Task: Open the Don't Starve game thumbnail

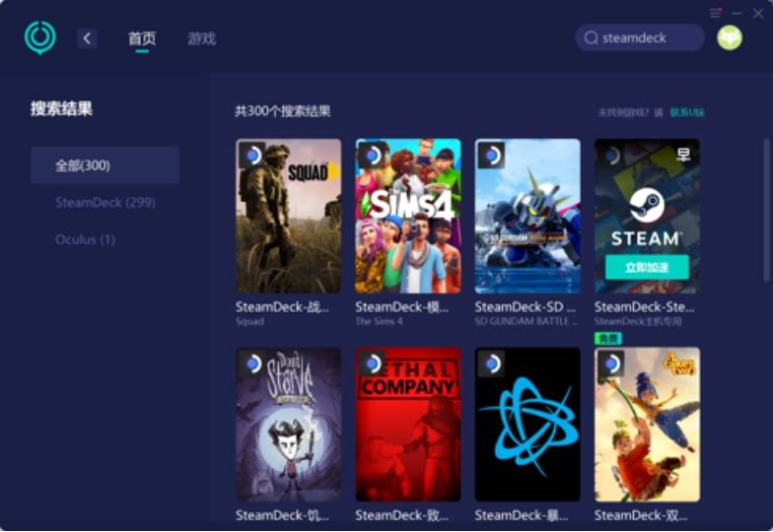Action: [289, 424]
